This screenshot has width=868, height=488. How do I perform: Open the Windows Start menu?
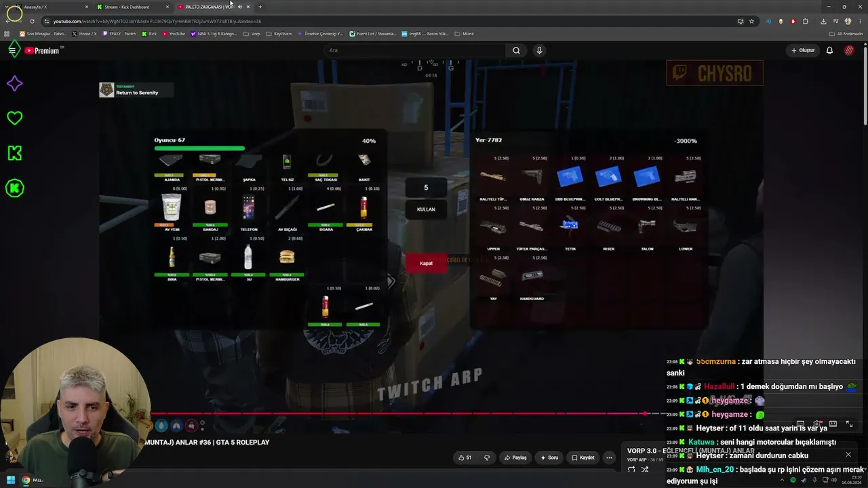[11, 481]
